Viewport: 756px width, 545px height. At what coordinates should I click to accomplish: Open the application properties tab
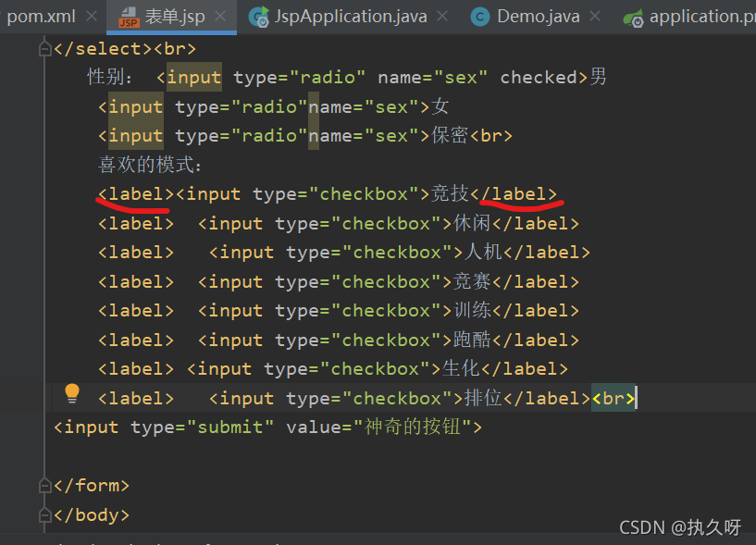pos(700,17)
